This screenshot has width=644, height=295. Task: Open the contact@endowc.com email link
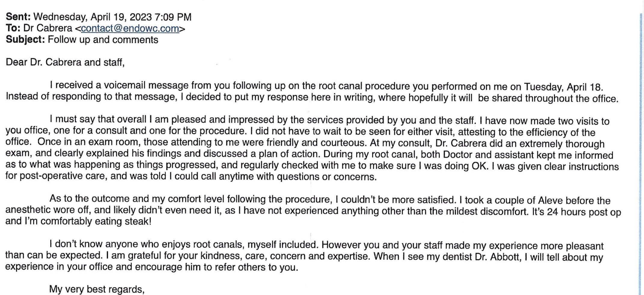[x=130, y=28]
